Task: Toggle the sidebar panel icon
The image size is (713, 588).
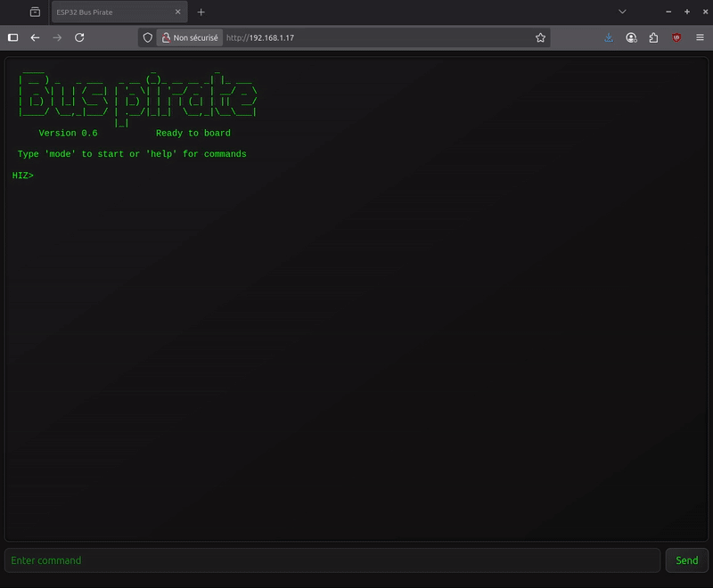Action: click(12, 38)
